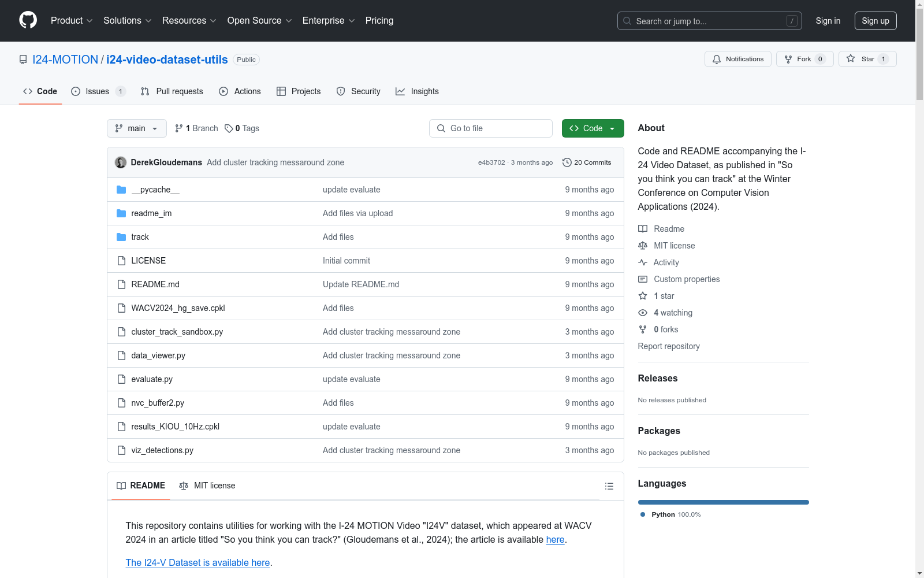Star this repository
924x578 pixels.
(867, 59)
